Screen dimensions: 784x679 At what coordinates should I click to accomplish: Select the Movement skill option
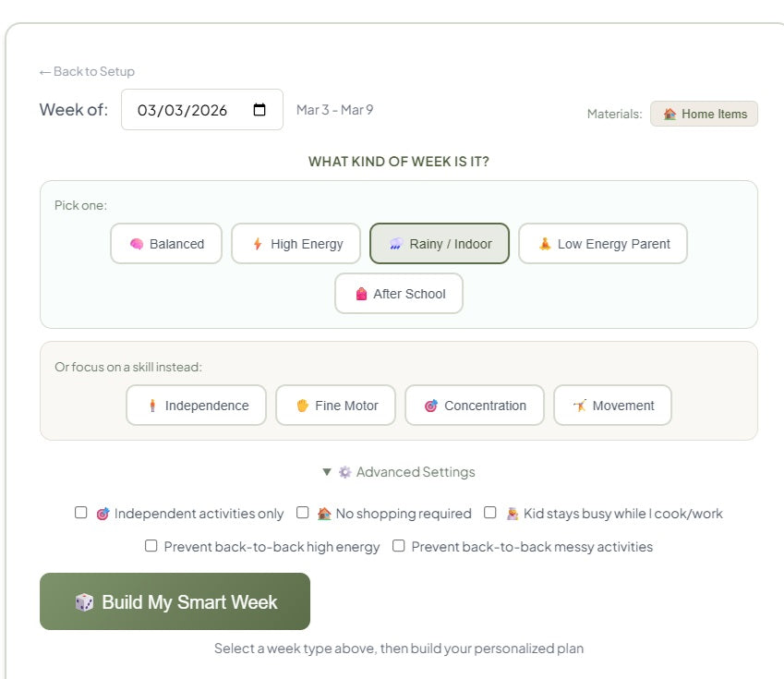[x=612, y=406]
